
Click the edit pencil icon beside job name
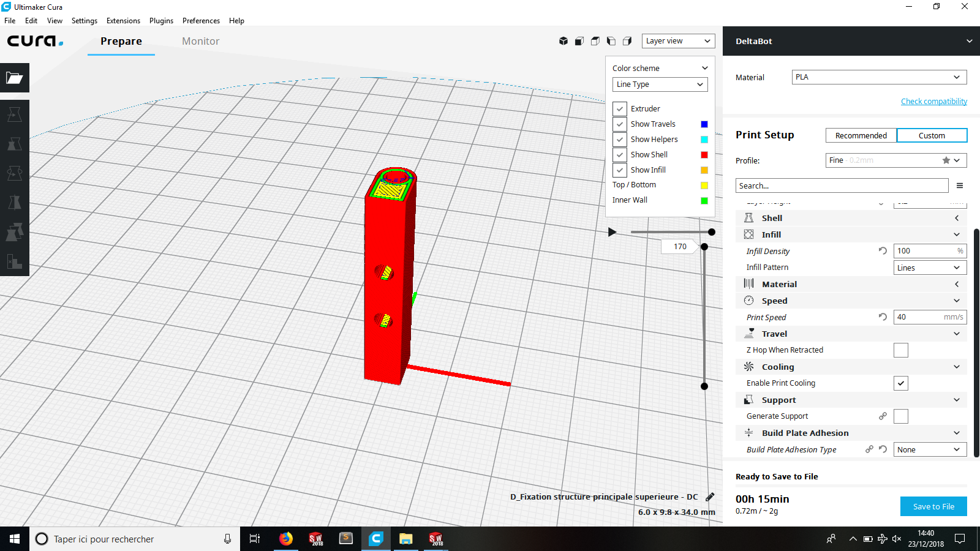(710, 497)
